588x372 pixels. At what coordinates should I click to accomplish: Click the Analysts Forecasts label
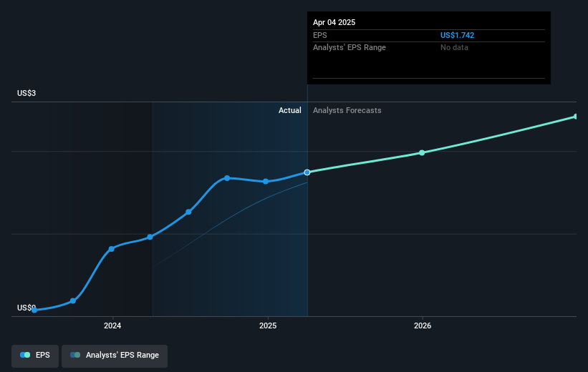click(x=347, y=110)
